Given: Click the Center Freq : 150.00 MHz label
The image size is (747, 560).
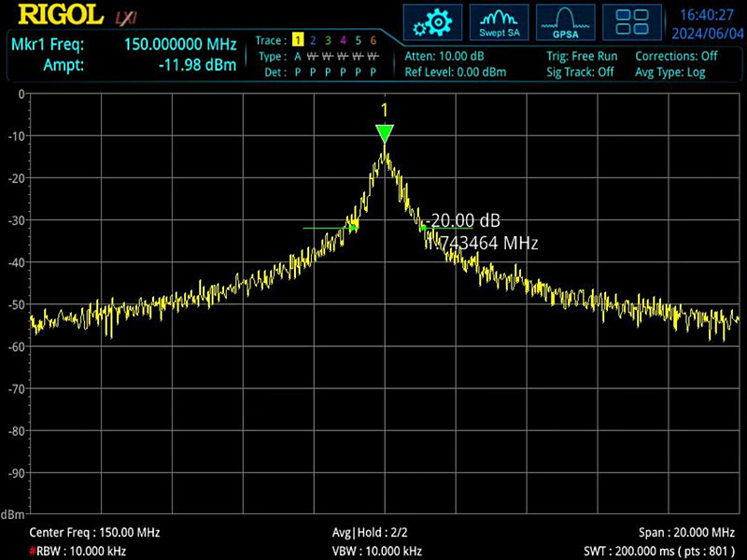Looking at the screenshot, I should coord(94,532).
